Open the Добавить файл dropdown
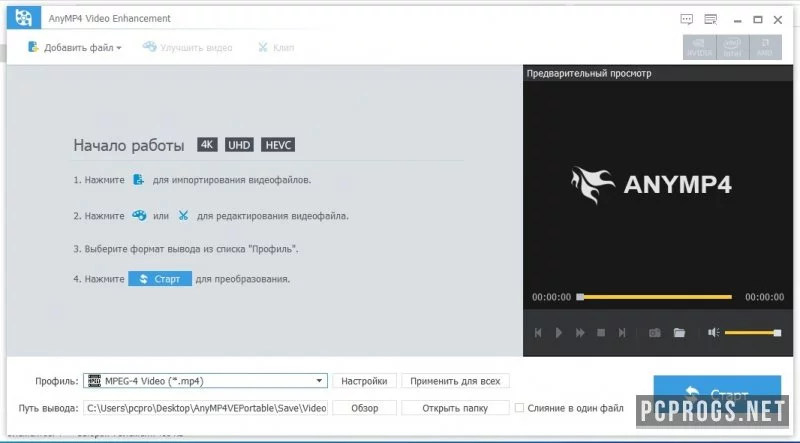This screenshot has width=800, height=443. tap(74, 47)
